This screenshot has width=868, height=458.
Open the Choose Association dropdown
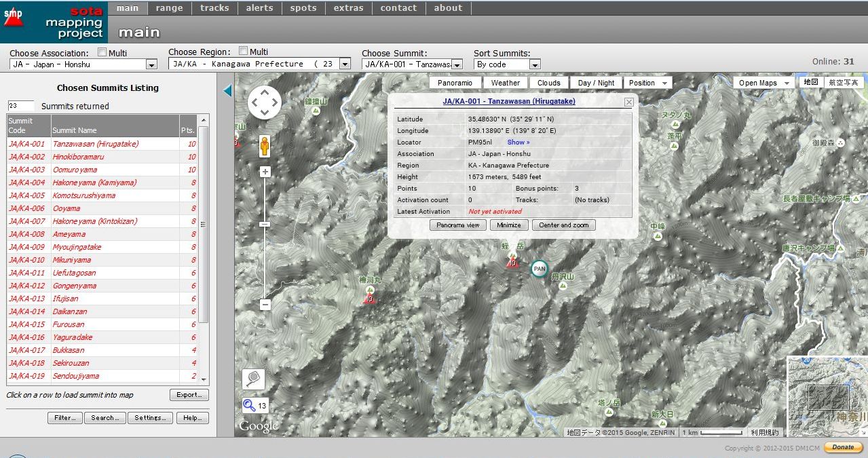83,64
